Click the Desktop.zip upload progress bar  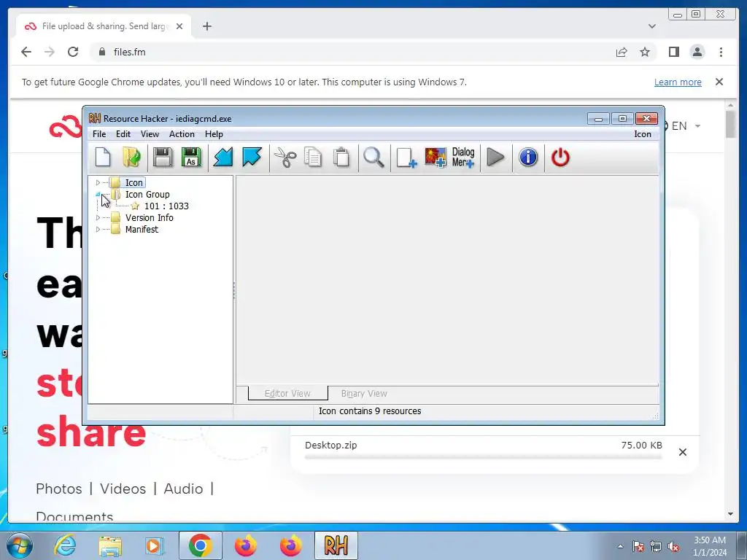(483, 456)
